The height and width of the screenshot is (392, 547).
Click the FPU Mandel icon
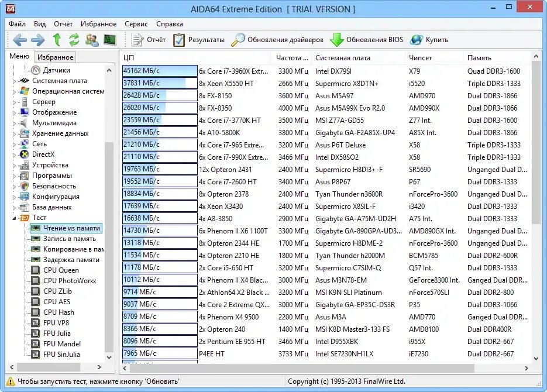[x=35, y=344]
